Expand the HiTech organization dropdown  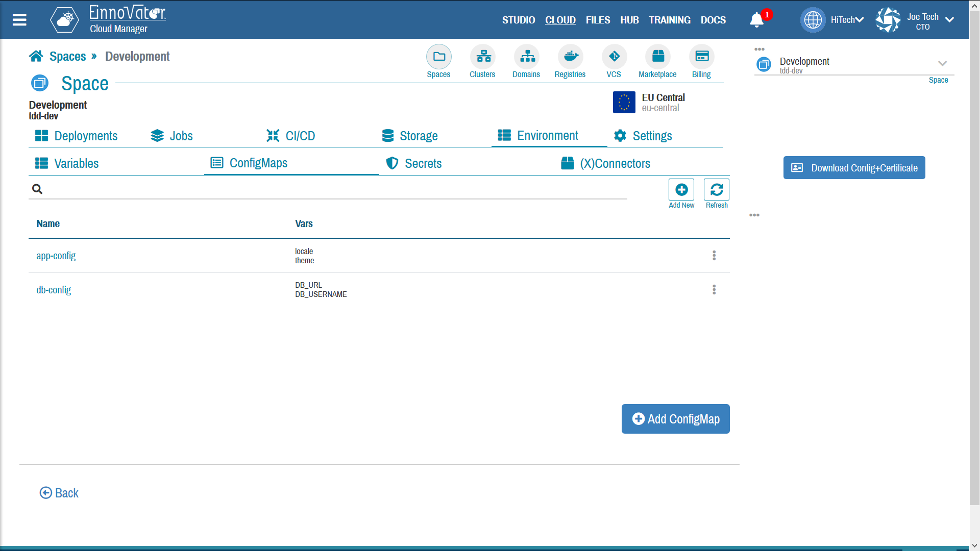click(x=860, y=20)
